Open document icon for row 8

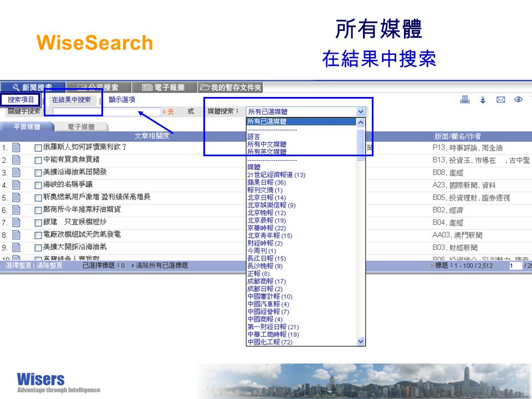16,235
